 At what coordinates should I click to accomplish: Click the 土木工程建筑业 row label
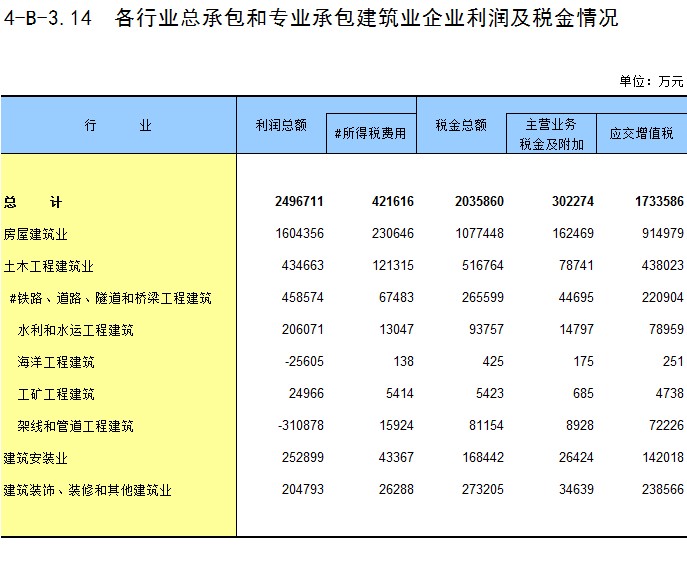[x=49, y=266]
